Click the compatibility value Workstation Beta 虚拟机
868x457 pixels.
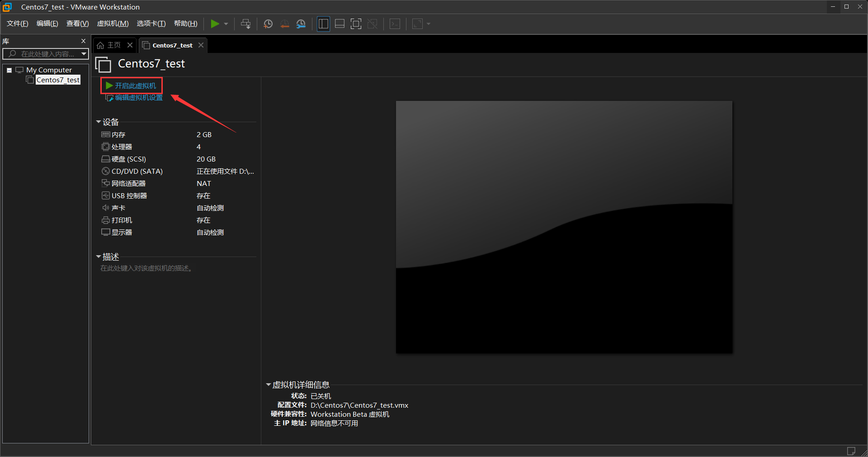[350, 414]
